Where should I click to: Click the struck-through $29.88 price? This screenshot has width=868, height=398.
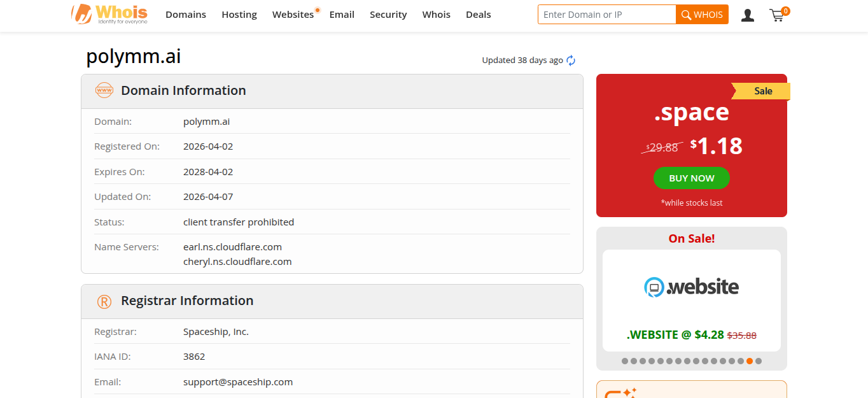click(x=662, y=147)
